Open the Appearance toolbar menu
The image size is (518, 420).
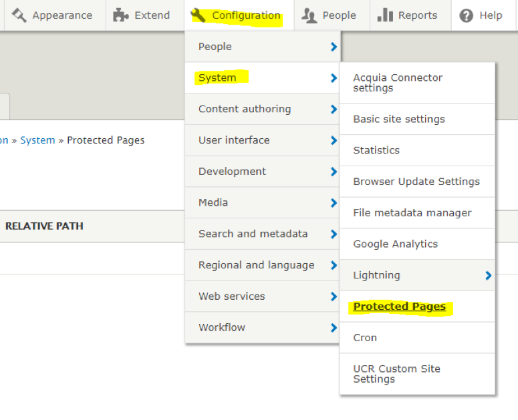[55, 15]
